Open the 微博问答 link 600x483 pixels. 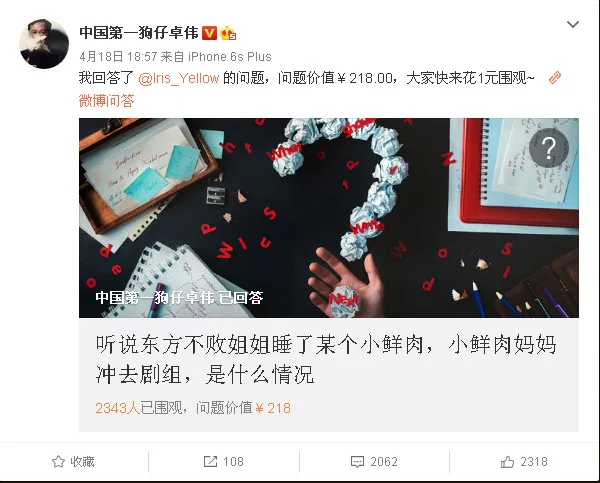click(x=106, y=101)
